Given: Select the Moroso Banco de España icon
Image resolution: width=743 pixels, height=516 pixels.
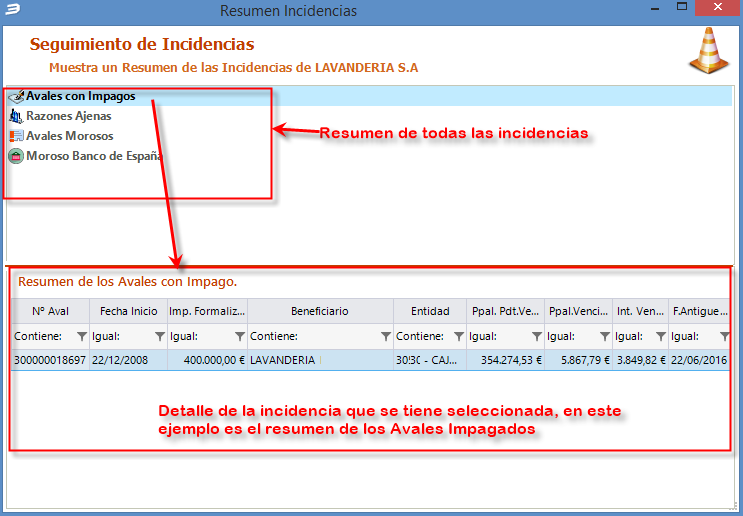Looking at the screenshot, I should click(x=16, y=156).
